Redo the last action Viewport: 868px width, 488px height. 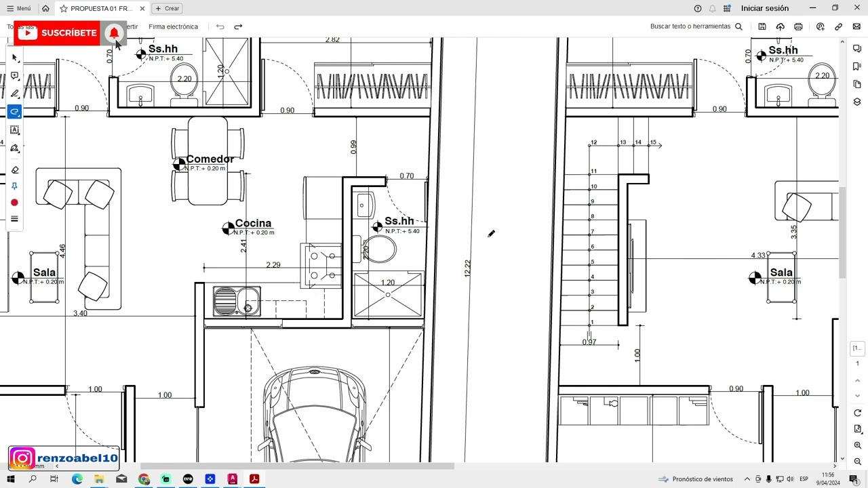coord(238,26)
